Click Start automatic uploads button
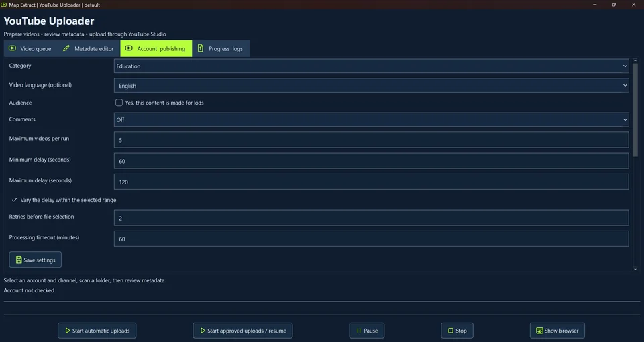 97,331
